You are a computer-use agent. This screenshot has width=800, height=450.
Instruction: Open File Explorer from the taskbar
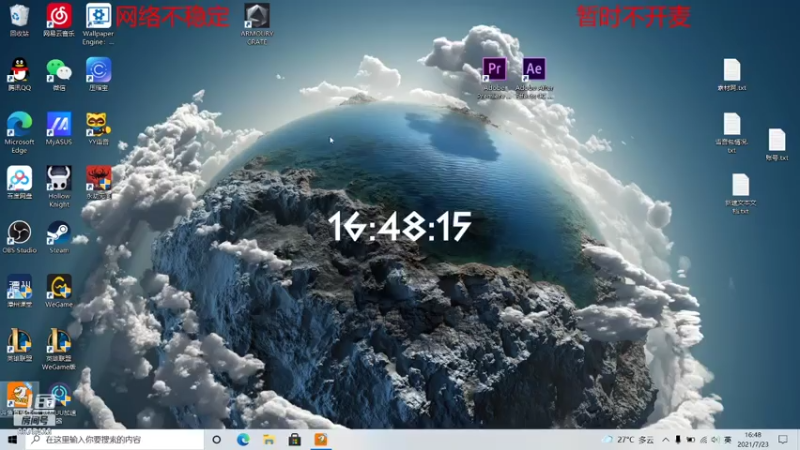tap(269, 439)
